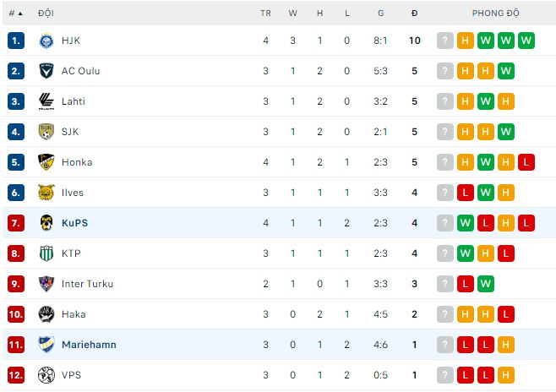Click the Lahti team logo
The height and width of the screenshot is (392, 556).
coord(46,101)
